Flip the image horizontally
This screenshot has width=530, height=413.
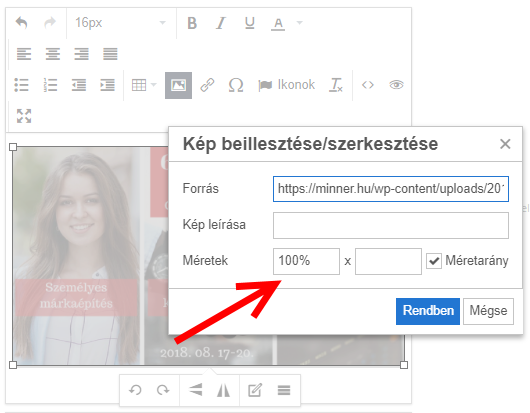(223, 390)
